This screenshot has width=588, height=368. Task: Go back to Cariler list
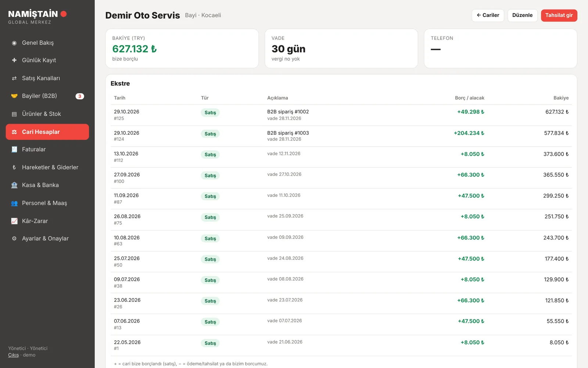tap(488, 15)
